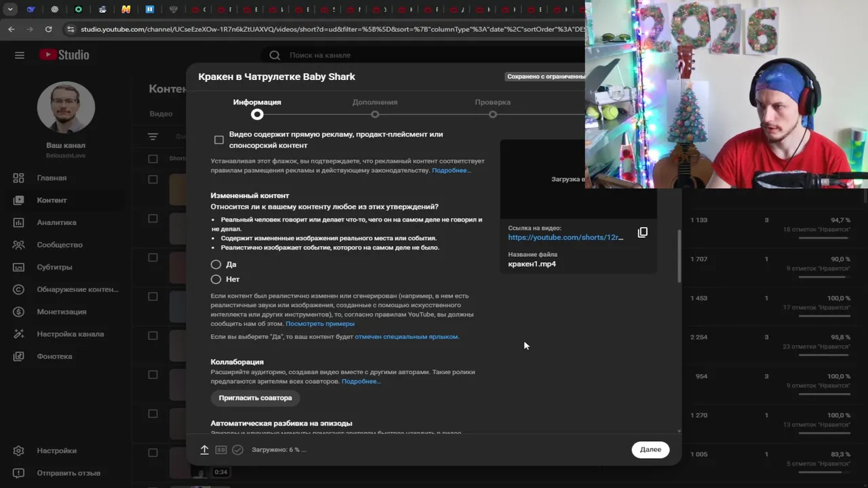
Task: Click the Далее button
Action: click(650, 449)
